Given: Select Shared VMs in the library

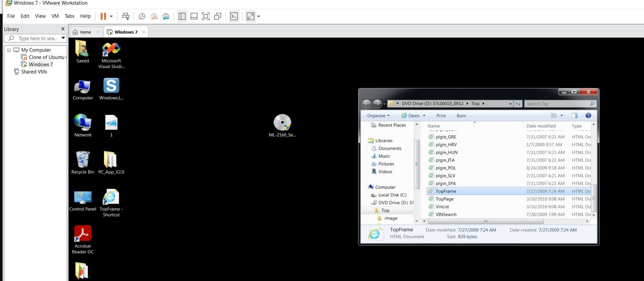Looking at the screenshot, I should click(x=31, y=72).
